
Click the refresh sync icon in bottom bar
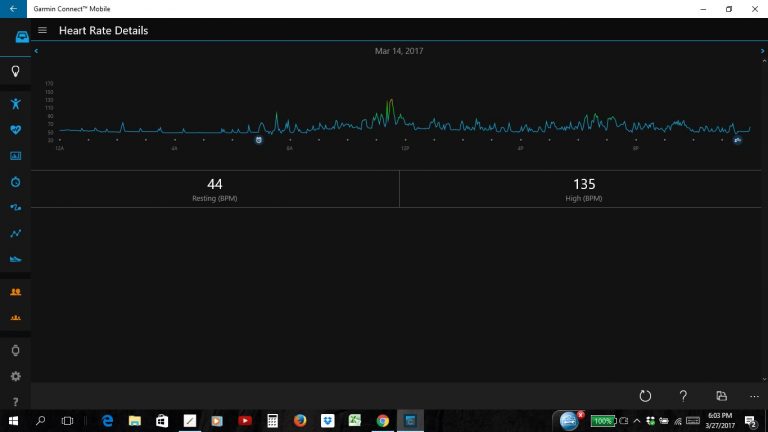645,396
